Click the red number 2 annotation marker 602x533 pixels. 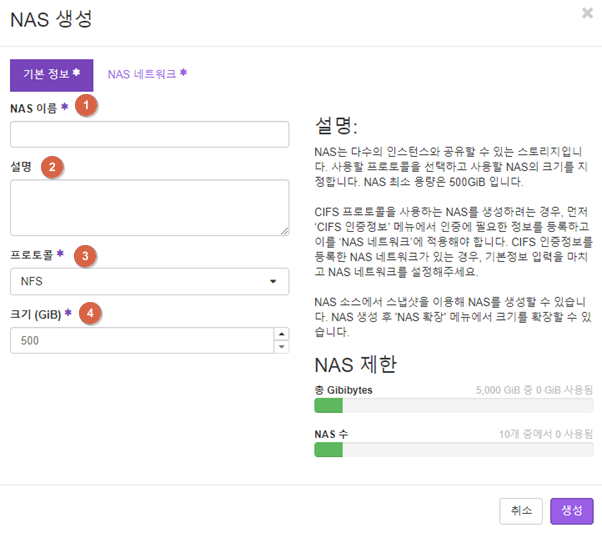[52, 167]
